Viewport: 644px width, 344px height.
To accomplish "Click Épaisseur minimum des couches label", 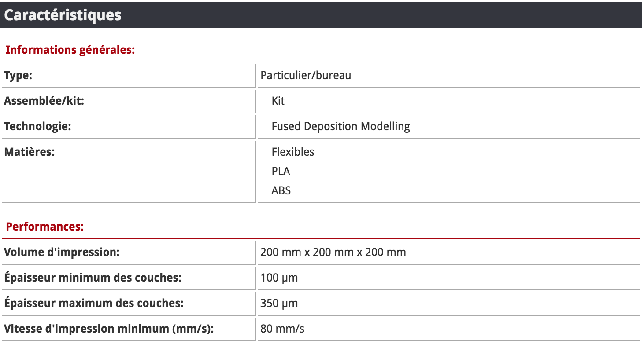I will (x=93, y=278).
